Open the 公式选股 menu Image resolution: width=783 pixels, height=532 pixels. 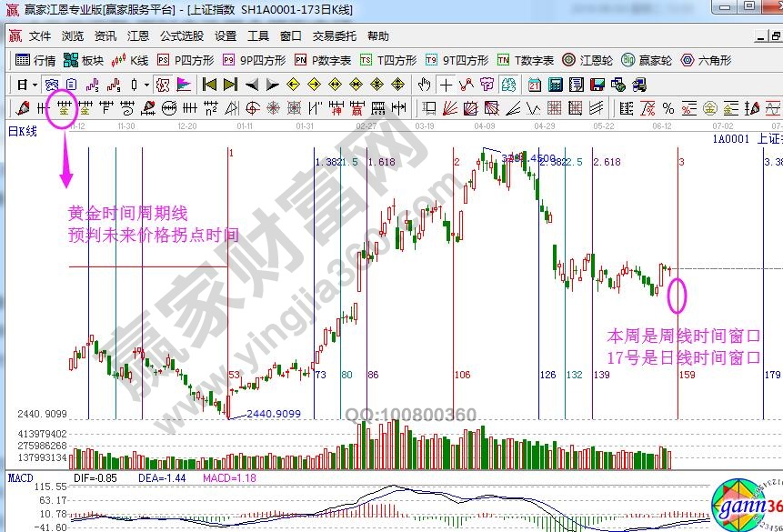pos(182,36)
